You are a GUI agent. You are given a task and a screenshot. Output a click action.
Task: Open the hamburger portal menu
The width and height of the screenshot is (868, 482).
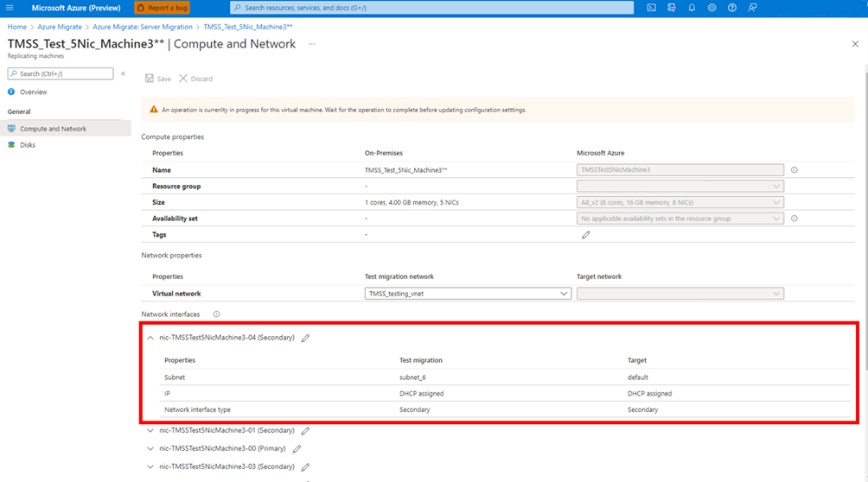point(10,8)
